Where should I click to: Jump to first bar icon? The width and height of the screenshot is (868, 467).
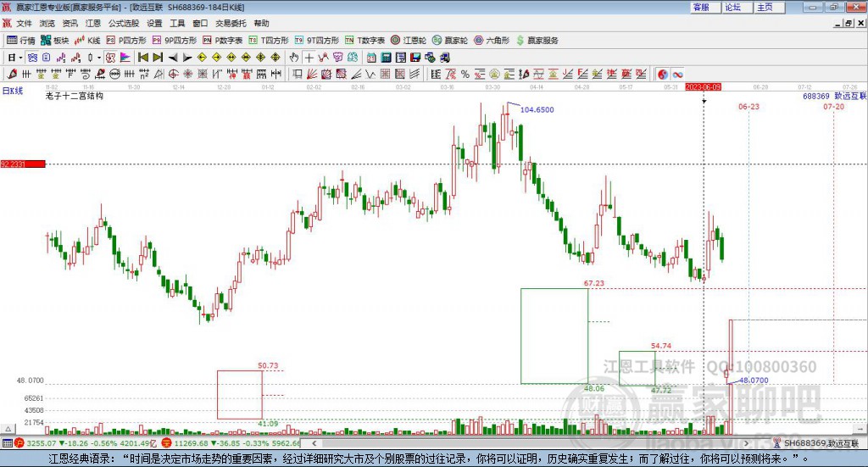click(142, 58)
